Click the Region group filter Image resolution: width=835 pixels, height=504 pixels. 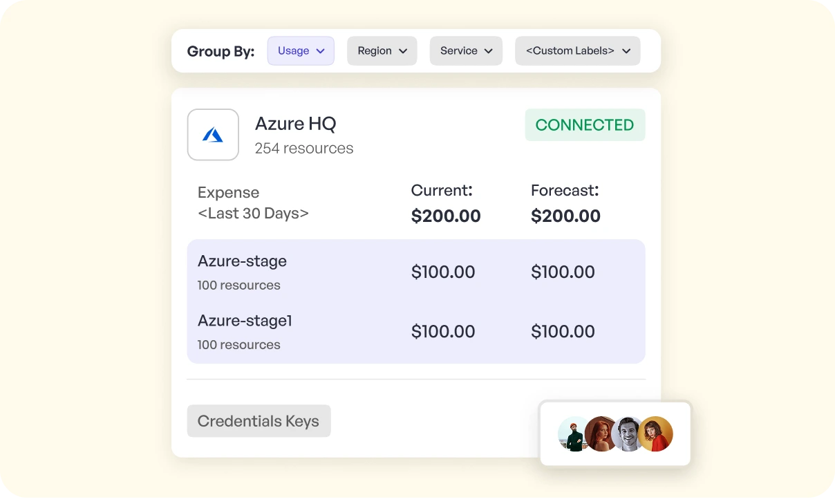[382, 50]
